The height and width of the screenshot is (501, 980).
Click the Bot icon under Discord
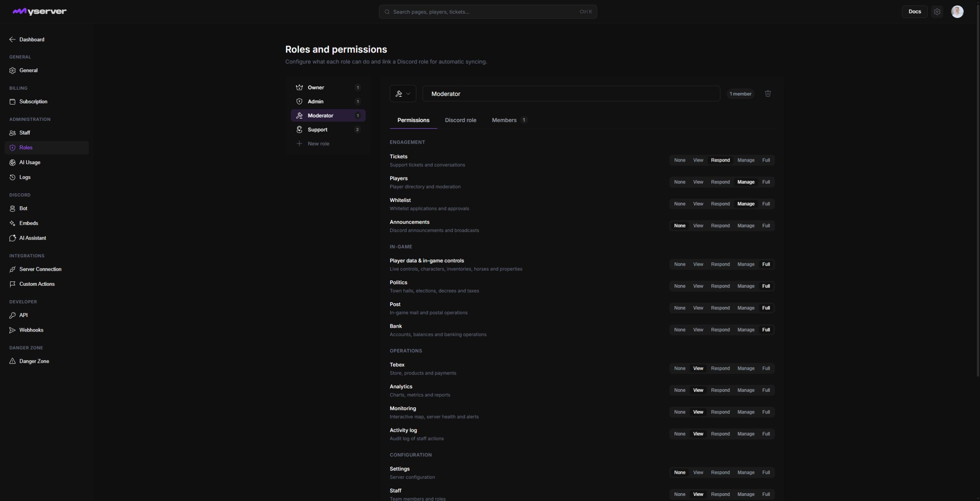(x=13, y=209)
